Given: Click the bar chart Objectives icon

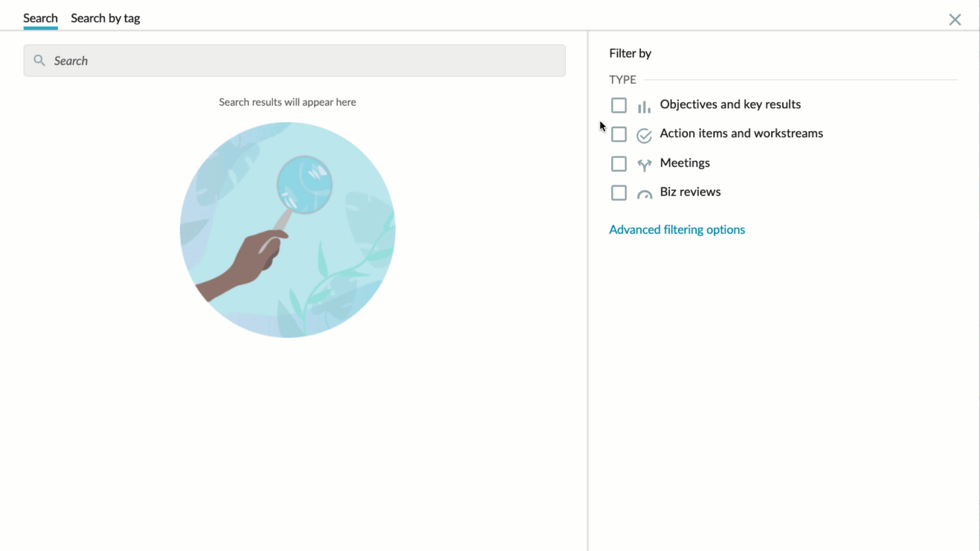Looking at the screenshot, I should pos(644,106).
